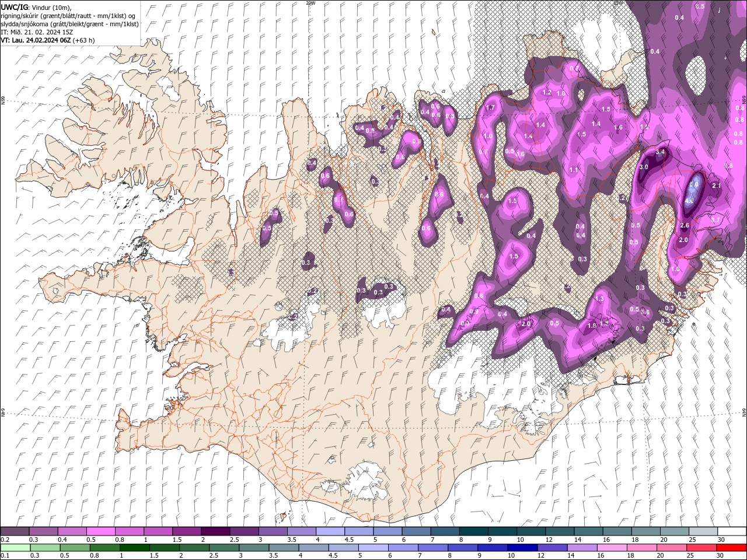Pick the rain legend swatch starting at 20

click(671, 548)
